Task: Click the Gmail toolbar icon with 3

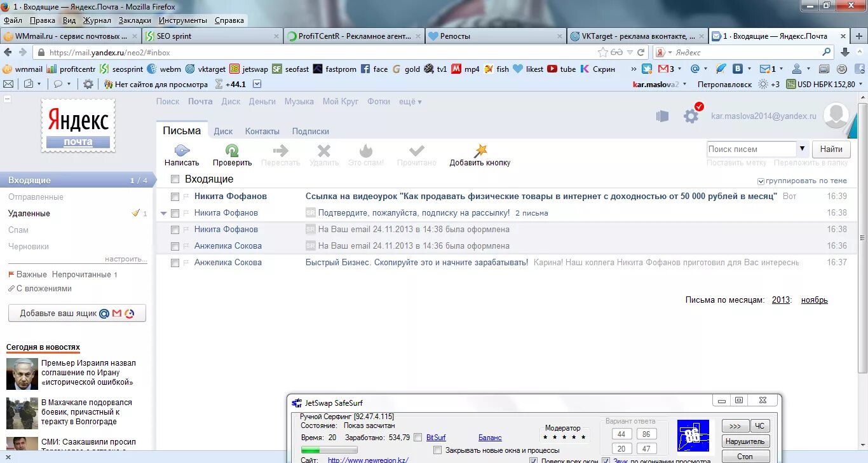Action: click(x=666, y=69)
